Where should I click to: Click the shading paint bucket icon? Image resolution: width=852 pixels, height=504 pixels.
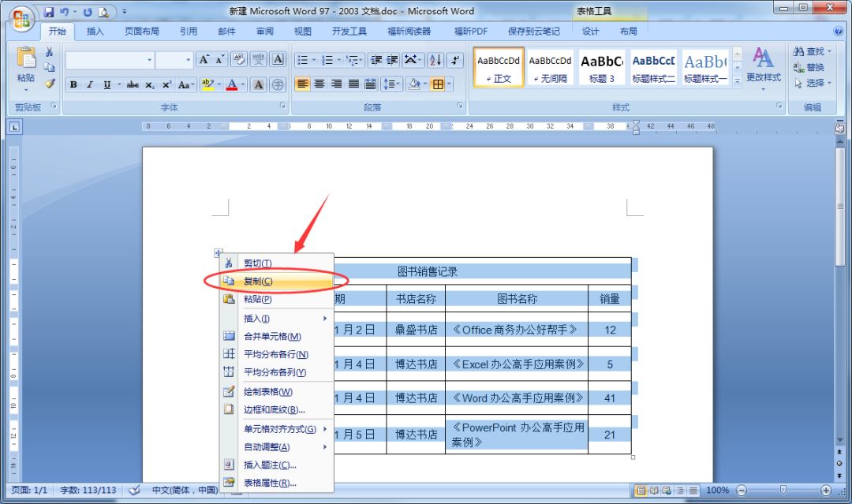[414, 84]
